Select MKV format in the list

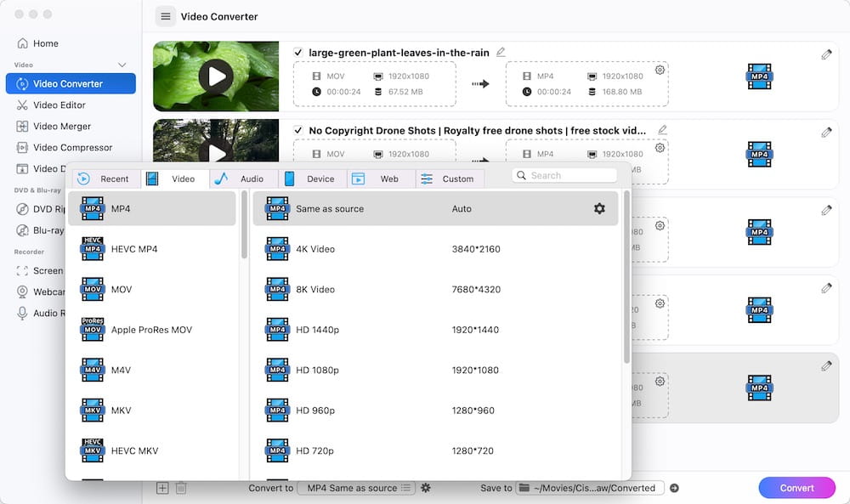152,411
